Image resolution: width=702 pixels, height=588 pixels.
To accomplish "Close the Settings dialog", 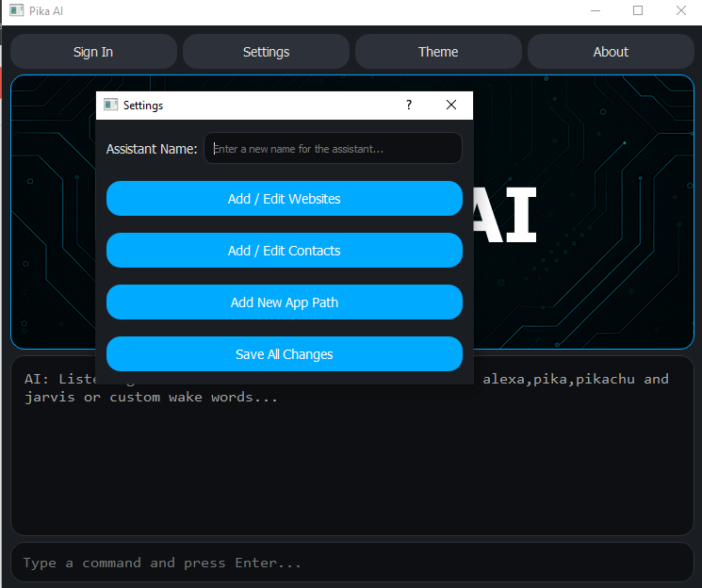I will tap(451, 106).
